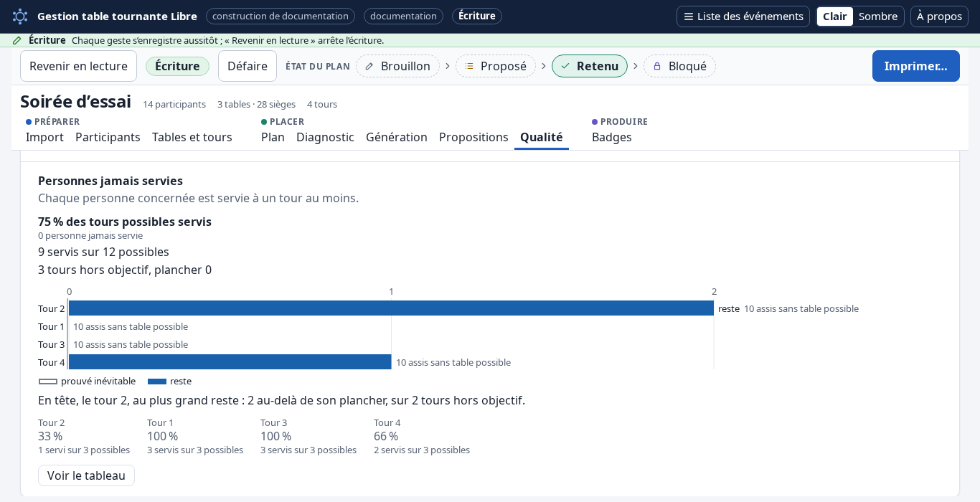Open the Import tab
The width and height of the screenshot is (980, 502).
[44, 137]
